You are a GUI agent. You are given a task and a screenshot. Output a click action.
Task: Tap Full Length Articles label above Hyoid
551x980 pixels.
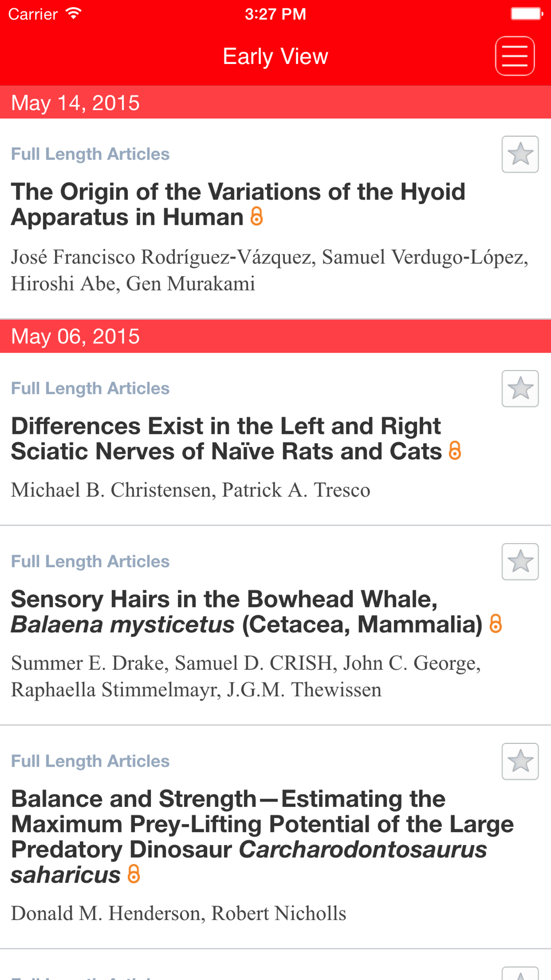click(x=90, y=154)
